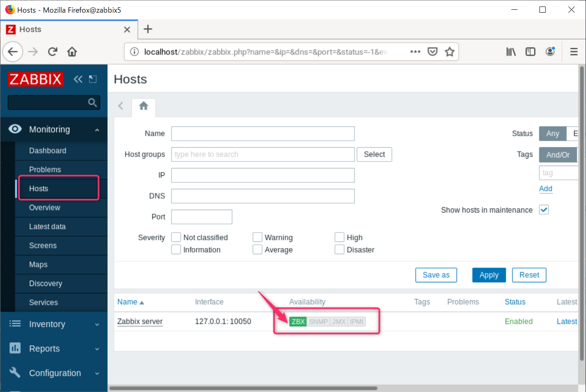Expand the Inventory menu section
Viewport: 586px width, 392px height.
[x=97, y=325]
